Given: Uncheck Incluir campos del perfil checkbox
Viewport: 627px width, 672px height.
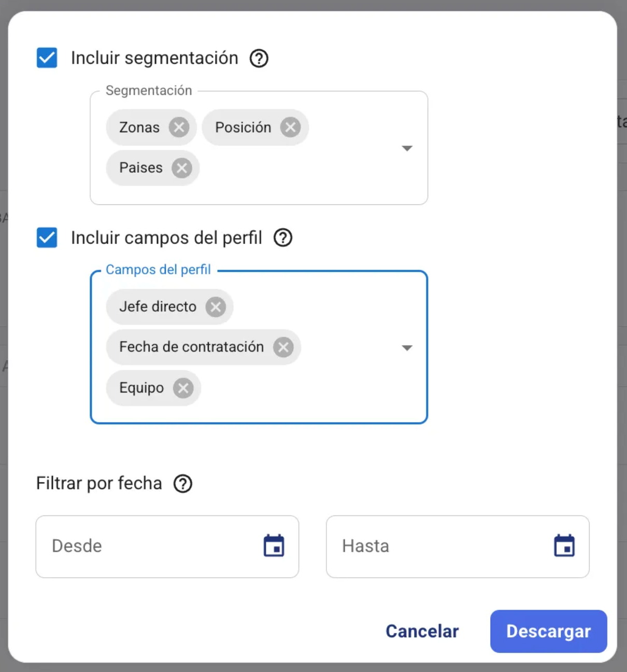Looking at the screenshot, I should (47, 238).
